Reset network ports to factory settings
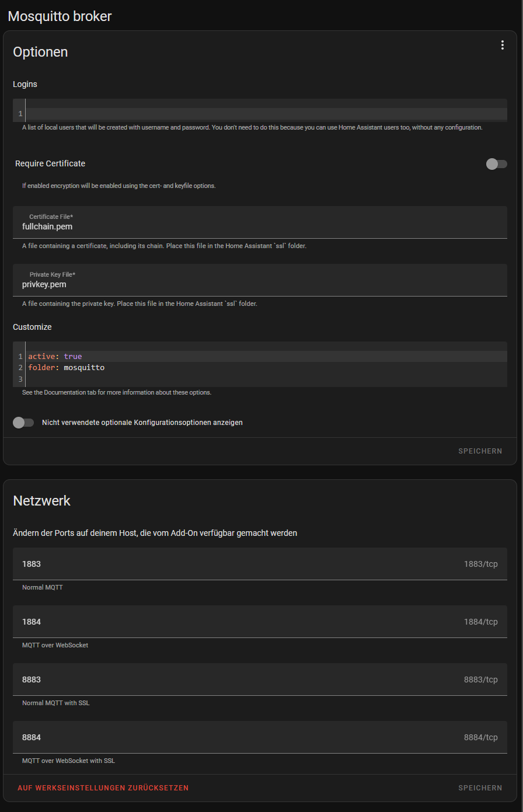This screenshot has height=812, width=523. coord(103,788)
